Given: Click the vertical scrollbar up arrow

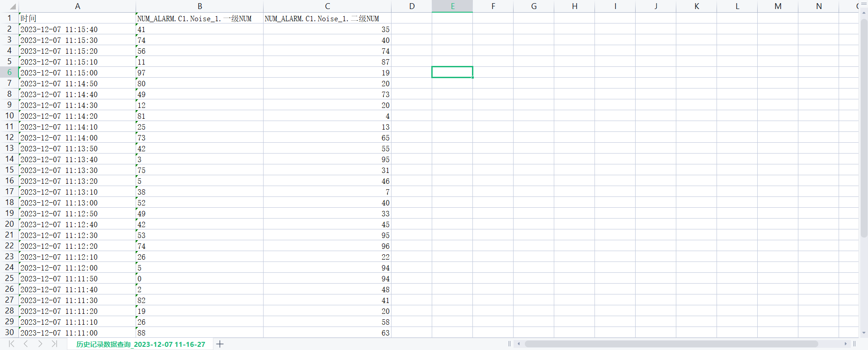Looking at the screenshot, I should 863,13.
